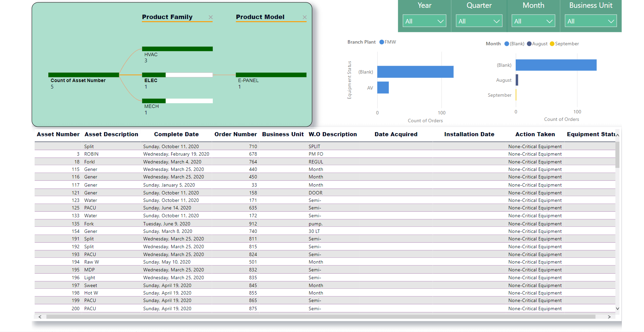
Task: Select the HVAC node in decomposition tree
Action: click(177, 49)
